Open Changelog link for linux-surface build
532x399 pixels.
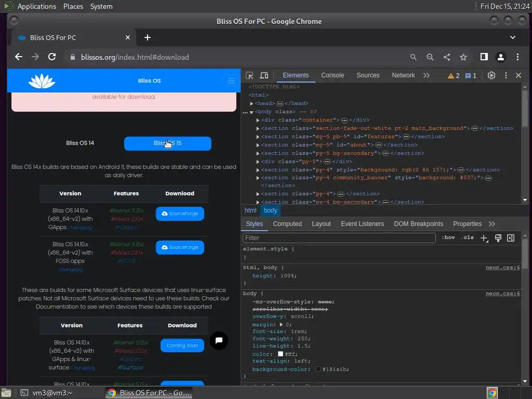click(83, 368)
